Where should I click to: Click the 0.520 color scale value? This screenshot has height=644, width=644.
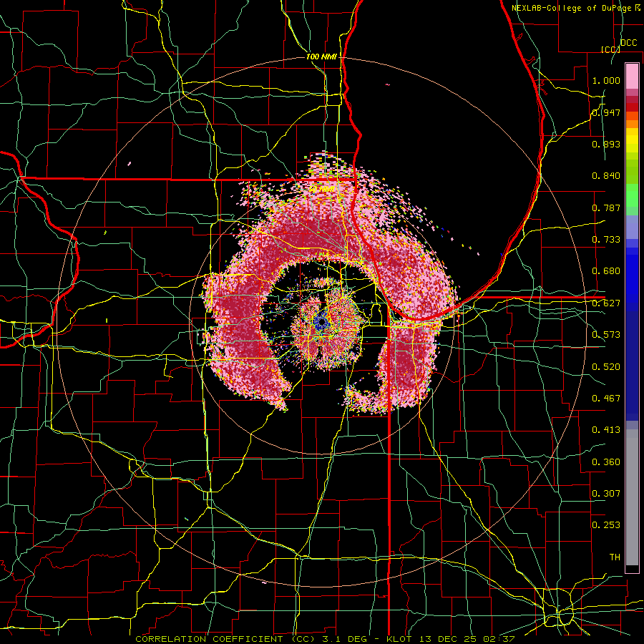(x=606, y=367)
